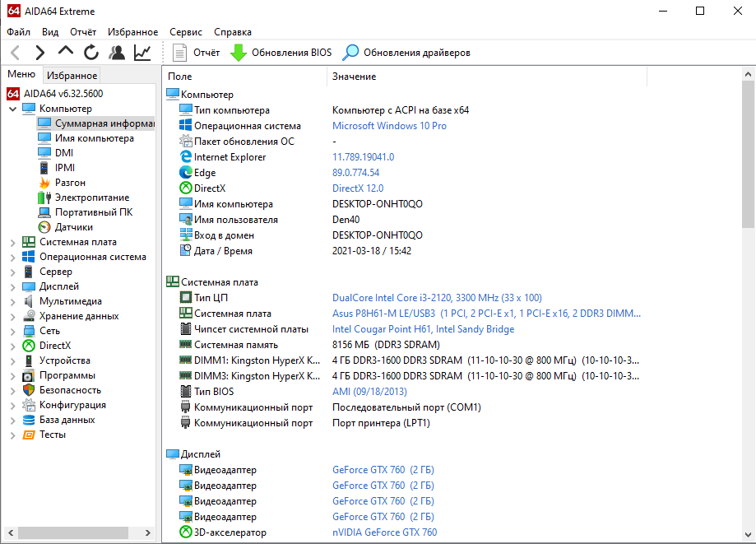
Task: Click the Программы tree icon
Action: pos(29,375)
